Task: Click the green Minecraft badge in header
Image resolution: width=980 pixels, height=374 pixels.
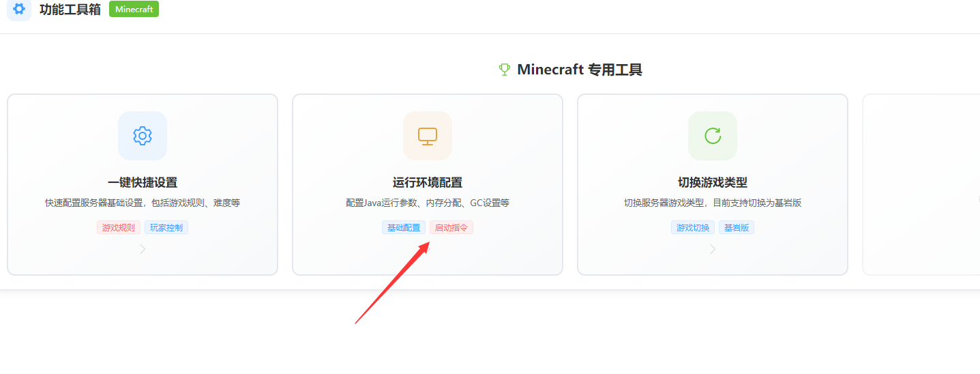Action: click(x=134, y=10)
